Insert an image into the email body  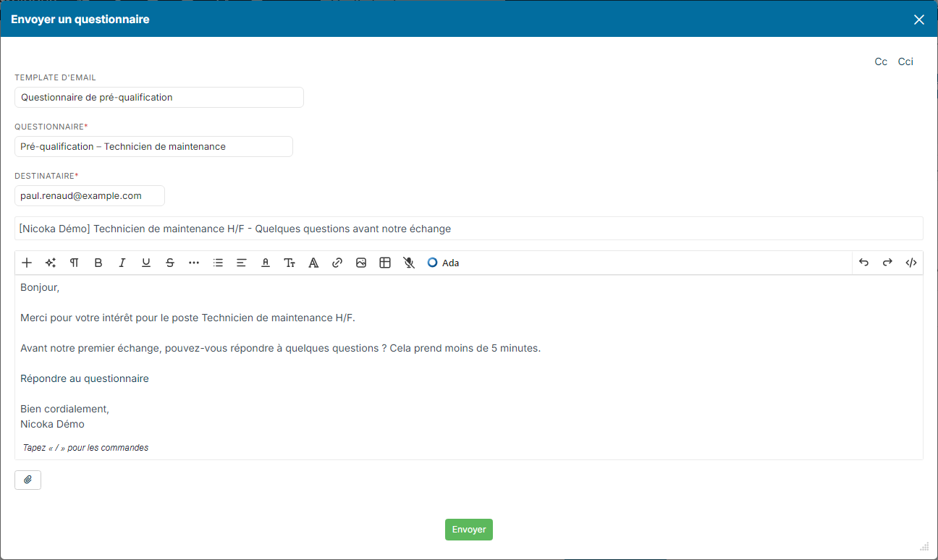(x=361, y=263)
